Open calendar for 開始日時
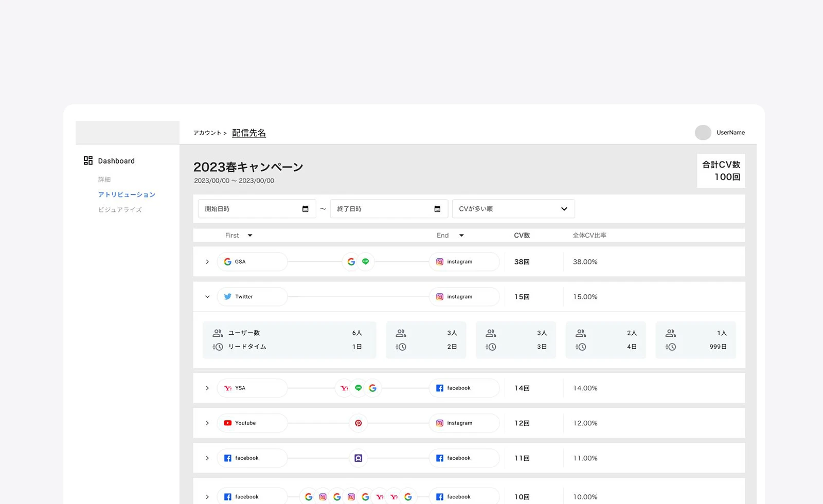823x504 pixels. coord(305,209)
